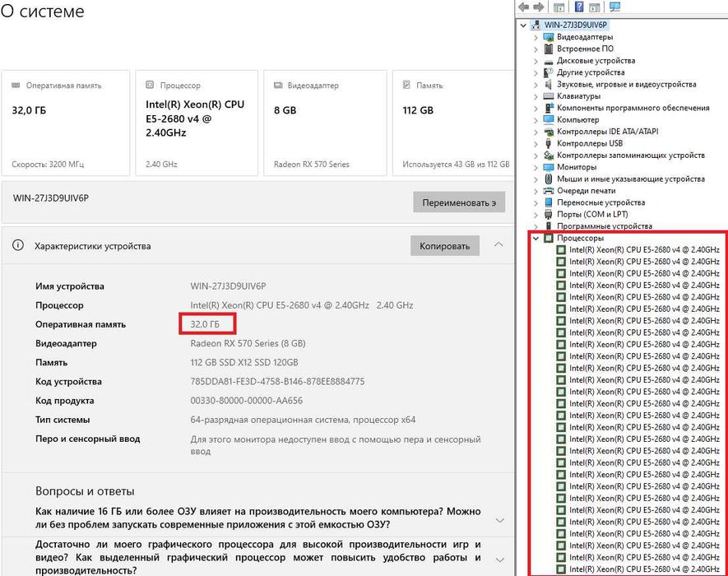The width and height of the screenshot is (728, 576).
Task: Select the Переносные устройства label in tree
Action: coord(600,202)
